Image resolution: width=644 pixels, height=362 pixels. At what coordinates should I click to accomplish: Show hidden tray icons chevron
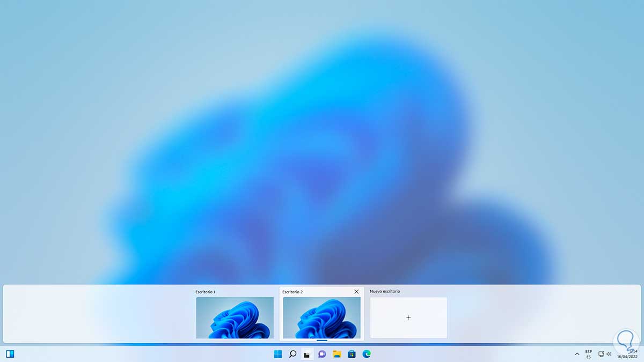[577, 354]
